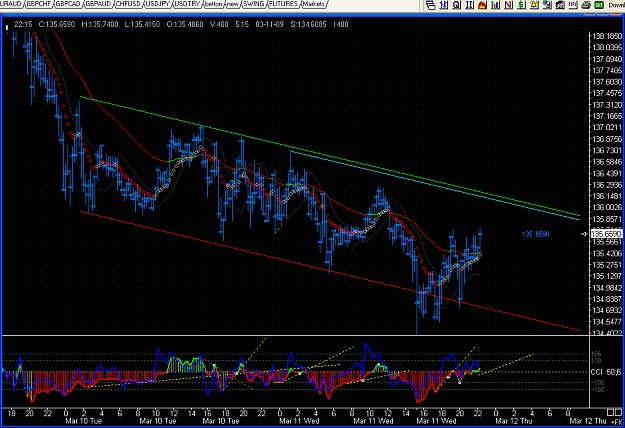Click the 22:15 time in chart header

point(23,24)
